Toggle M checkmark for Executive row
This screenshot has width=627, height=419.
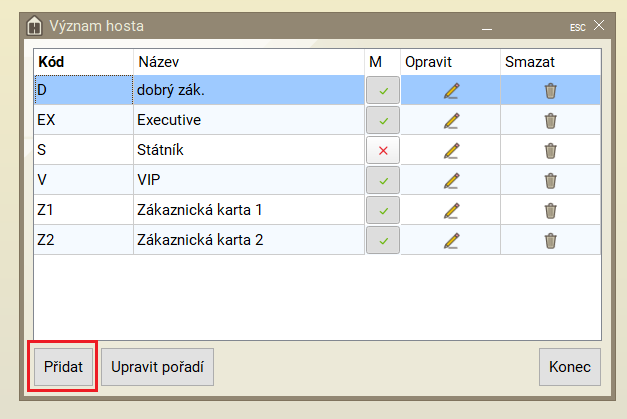[383, 121]
